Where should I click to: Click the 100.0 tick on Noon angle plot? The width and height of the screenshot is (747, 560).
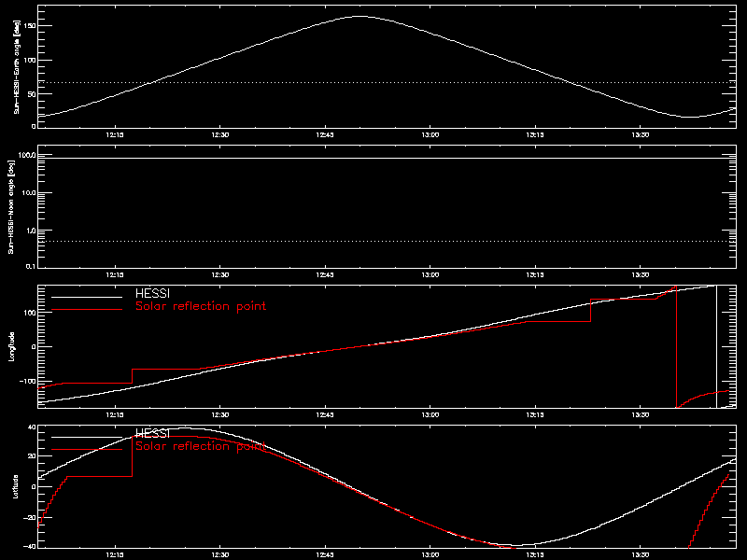tap(27, 155)
